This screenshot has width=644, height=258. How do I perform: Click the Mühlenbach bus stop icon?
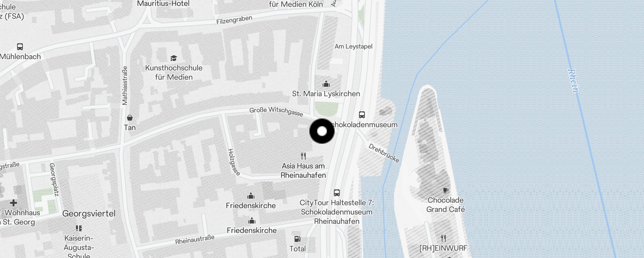(20, 47)
